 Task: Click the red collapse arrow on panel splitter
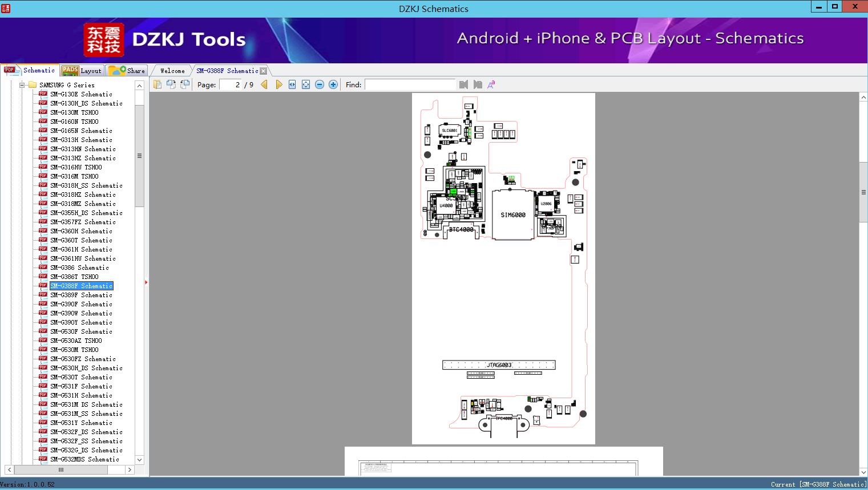(x=146, y=282)
